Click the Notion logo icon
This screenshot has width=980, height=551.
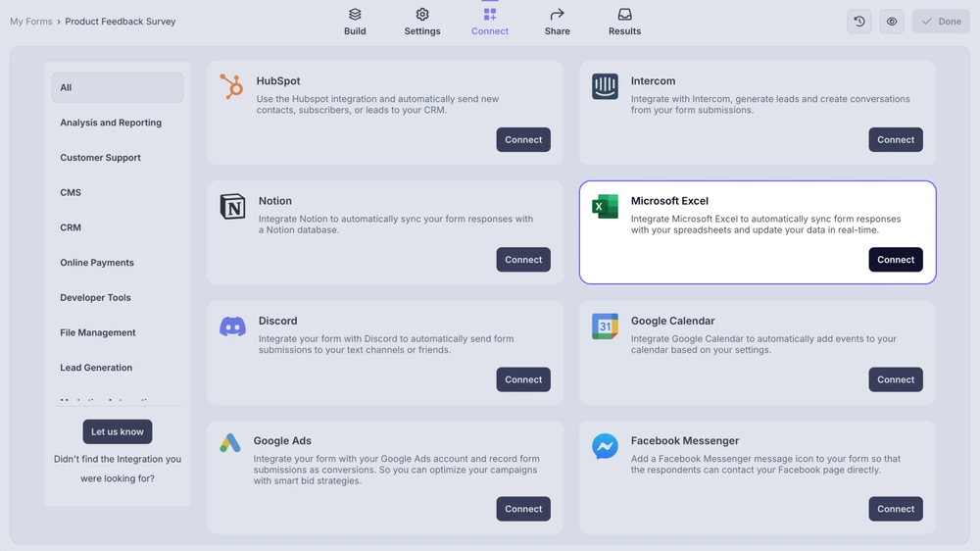(232, 207)
